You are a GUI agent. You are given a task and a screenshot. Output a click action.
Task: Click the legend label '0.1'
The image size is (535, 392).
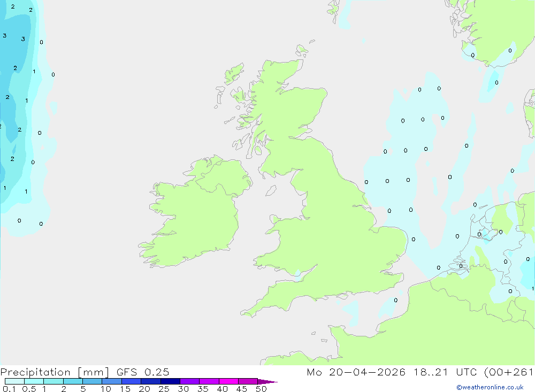tap(9, 389)
